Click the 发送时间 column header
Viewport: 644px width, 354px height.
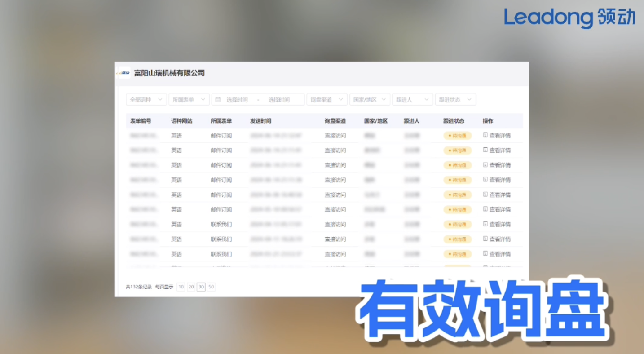click(x=260, y=121)
